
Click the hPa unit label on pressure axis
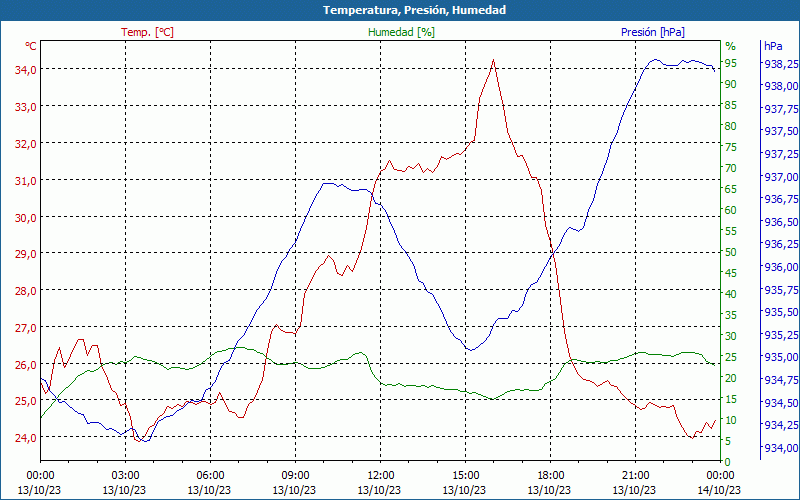[x=773, y=46]
